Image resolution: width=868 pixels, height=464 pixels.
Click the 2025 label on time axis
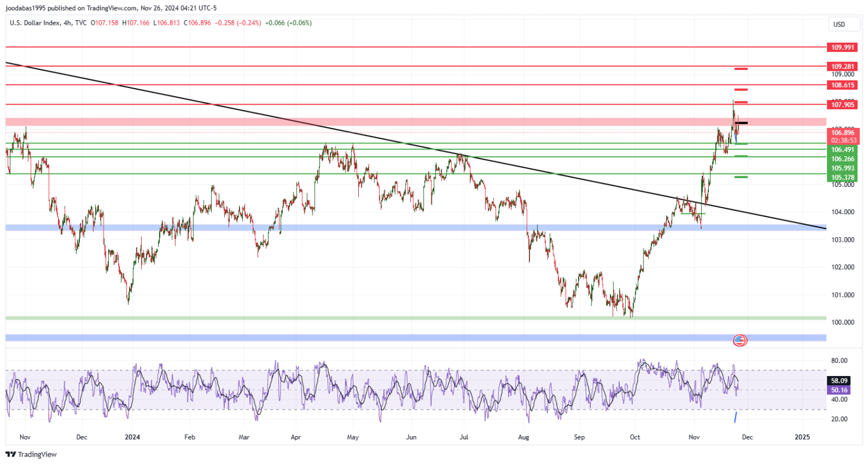pos(802,436)
